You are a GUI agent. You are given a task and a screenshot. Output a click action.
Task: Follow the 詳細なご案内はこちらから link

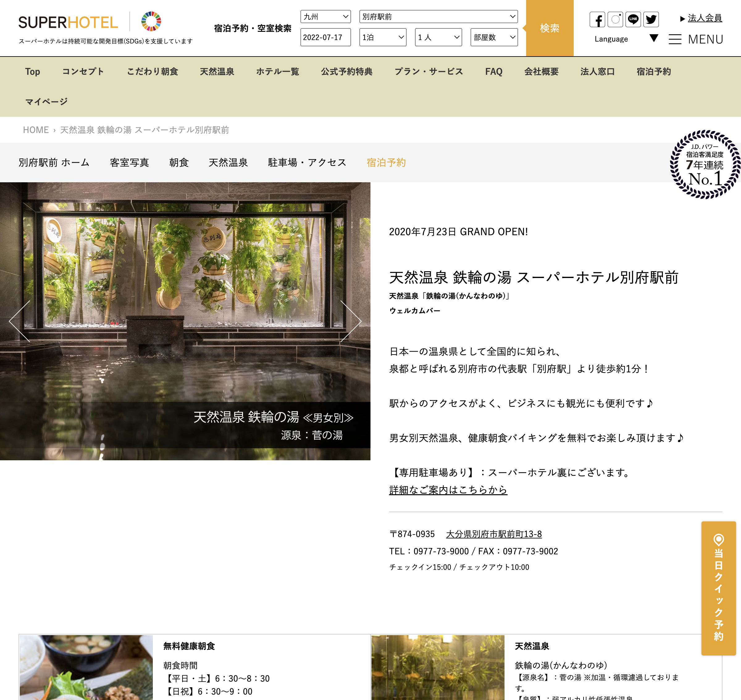point(448,490)
